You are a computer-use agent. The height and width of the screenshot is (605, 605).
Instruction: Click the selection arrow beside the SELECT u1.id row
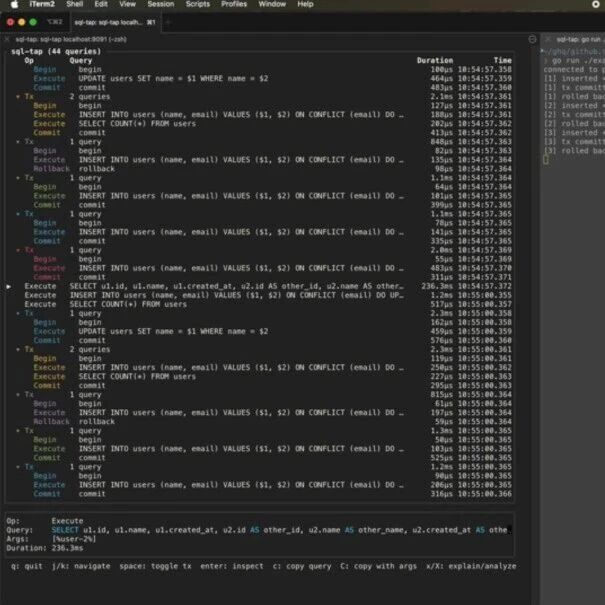click(8, 286)
